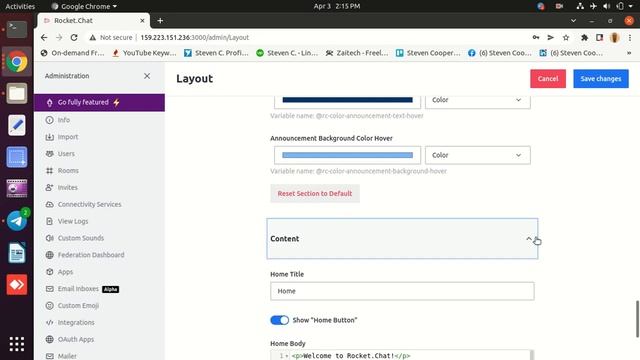This screenshot has width=640, height=360.
Task: Click Reset Section to Default
Action: click(315, 193)
